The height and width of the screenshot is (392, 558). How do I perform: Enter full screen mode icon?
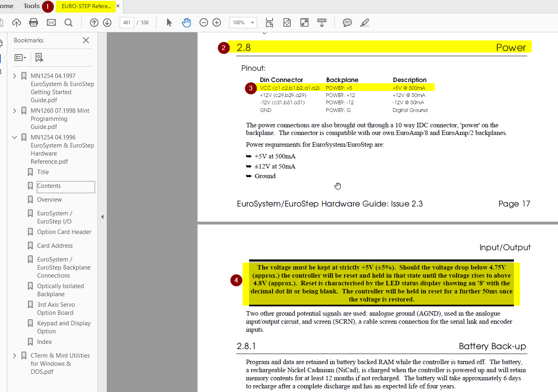[x=304, y=23]
